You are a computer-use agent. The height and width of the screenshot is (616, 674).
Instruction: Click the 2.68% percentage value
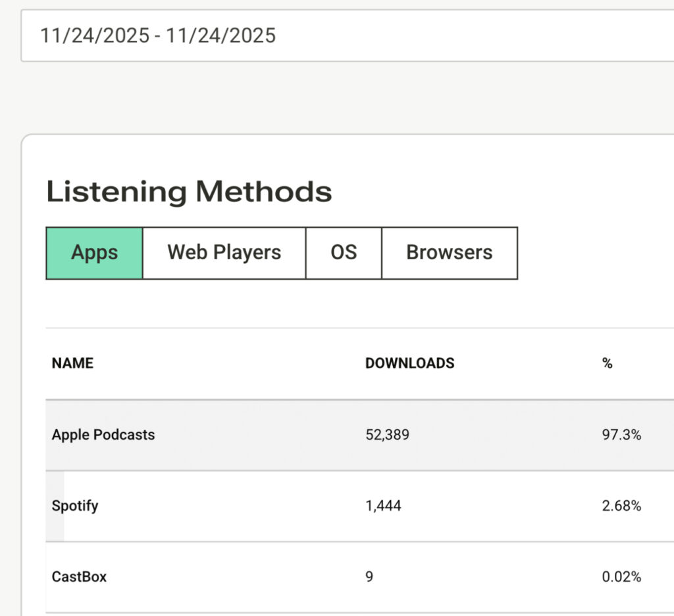[x=621, y=505]
